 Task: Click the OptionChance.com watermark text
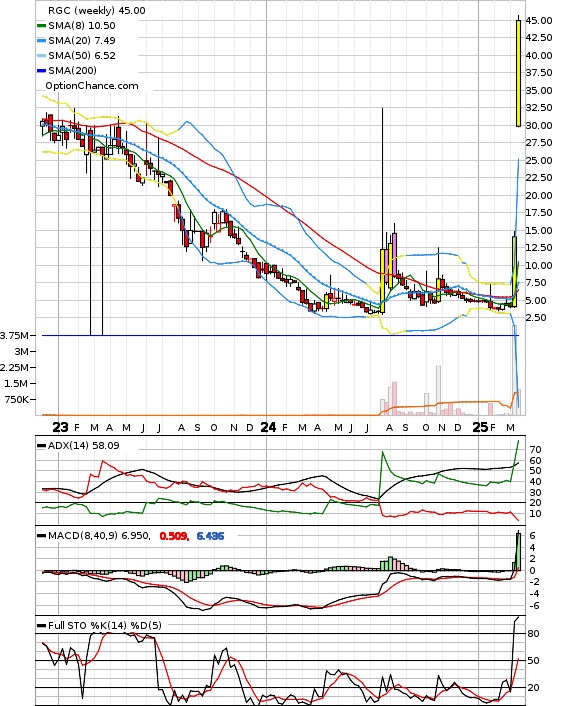[x=92, y=86]
